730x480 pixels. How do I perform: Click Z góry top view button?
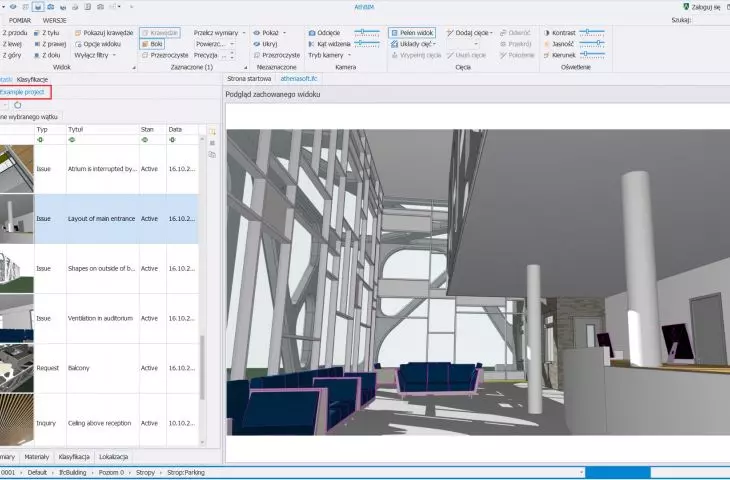[12, 55]
